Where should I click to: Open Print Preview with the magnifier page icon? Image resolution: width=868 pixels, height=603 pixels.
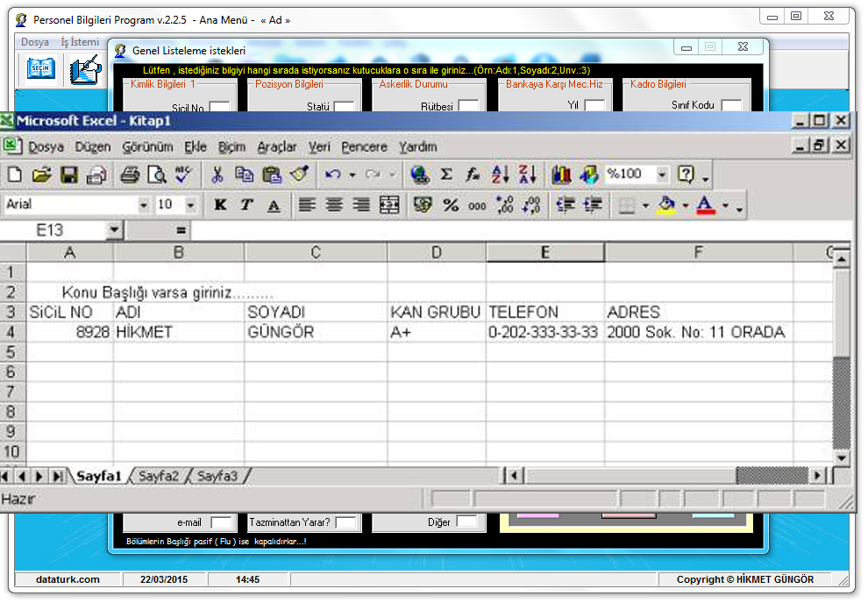click(x=157, y=174)
